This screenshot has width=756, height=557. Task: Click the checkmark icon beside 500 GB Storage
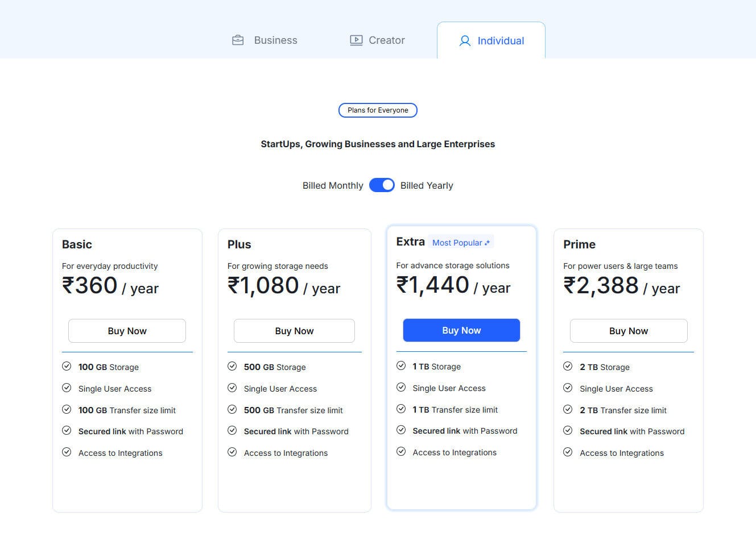pos(232,367)
